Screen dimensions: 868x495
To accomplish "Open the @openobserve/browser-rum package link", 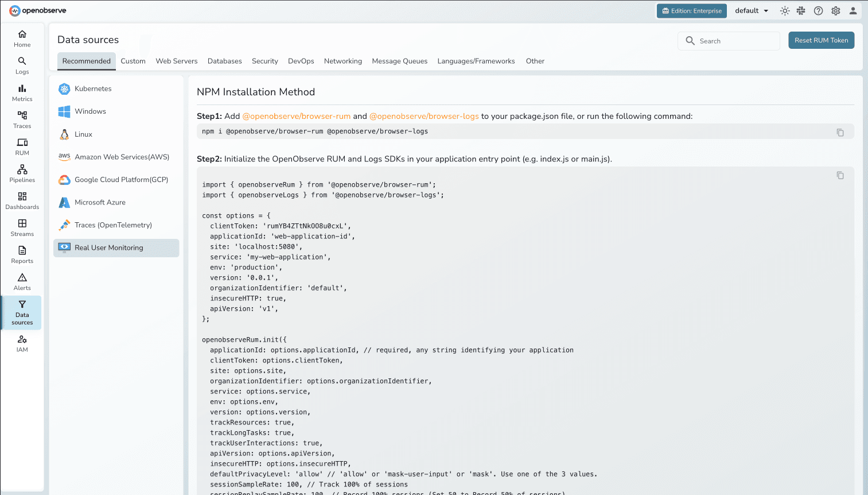I will coord(297,116).
